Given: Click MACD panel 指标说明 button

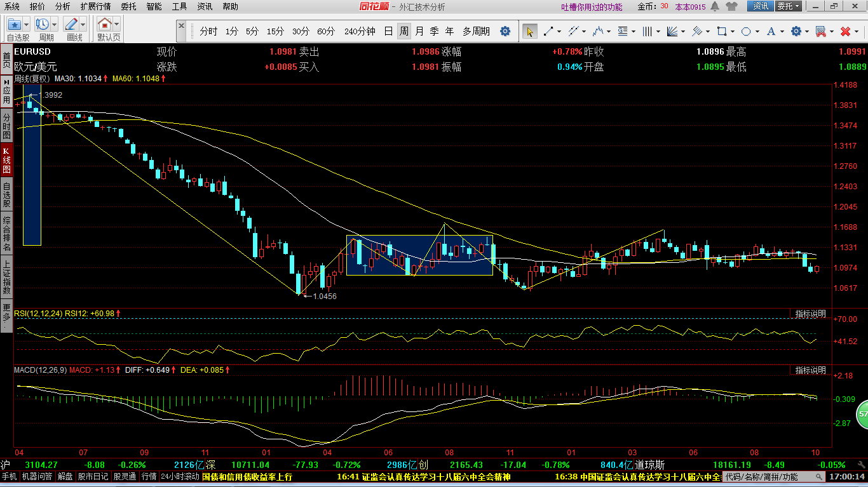Looking at the screenshot, I should pos(810,370).
